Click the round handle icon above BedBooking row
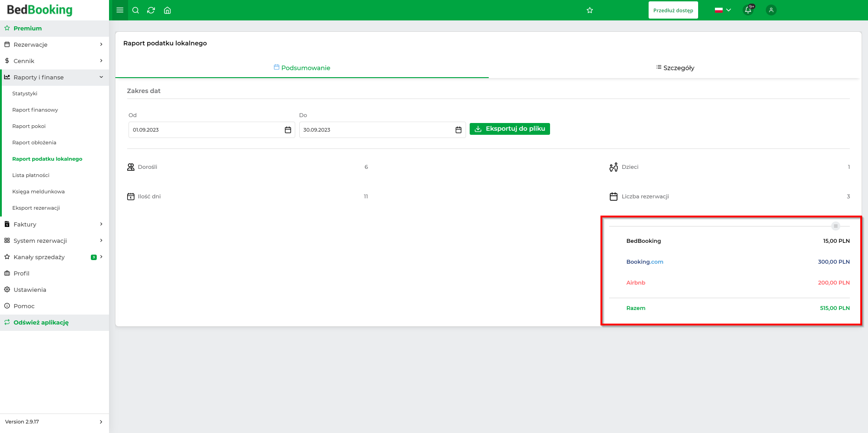Image resolution: width=868 pixels, height=433 pixels. pyautogui.click(x=835, y=226)
